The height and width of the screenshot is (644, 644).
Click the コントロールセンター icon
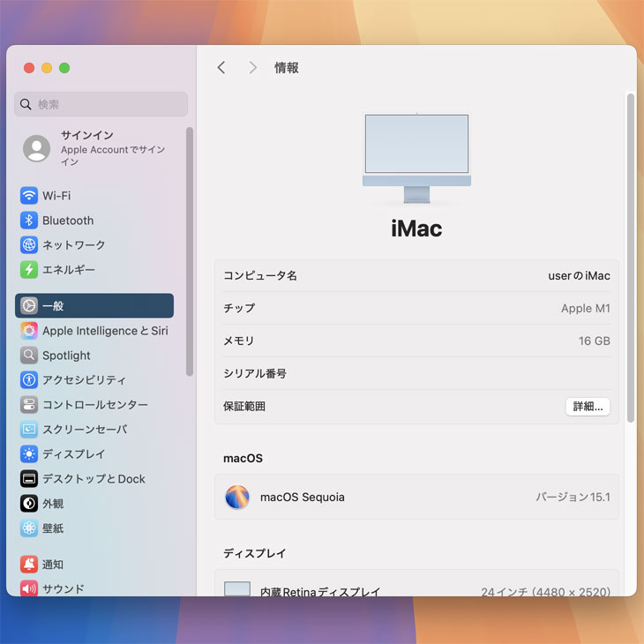29,405
